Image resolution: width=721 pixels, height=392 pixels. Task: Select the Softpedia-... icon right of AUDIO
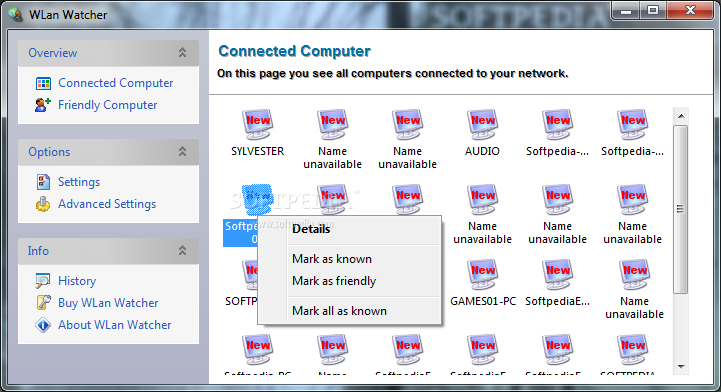point(557,125)
